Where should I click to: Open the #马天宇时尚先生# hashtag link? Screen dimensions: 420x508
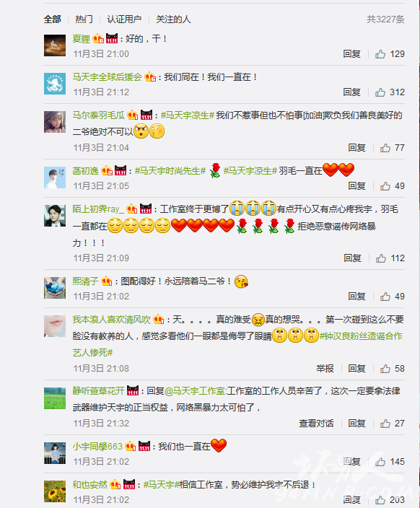click(170, 171)
